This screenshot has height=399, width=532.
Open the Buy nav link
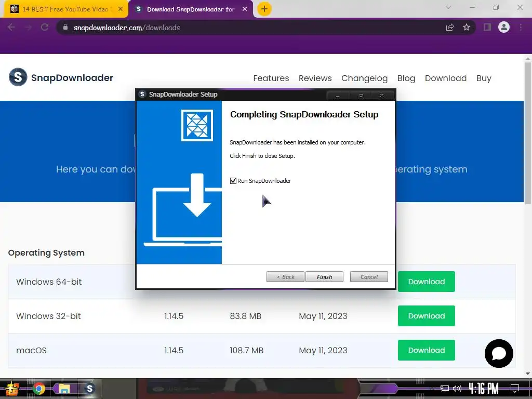484,78
